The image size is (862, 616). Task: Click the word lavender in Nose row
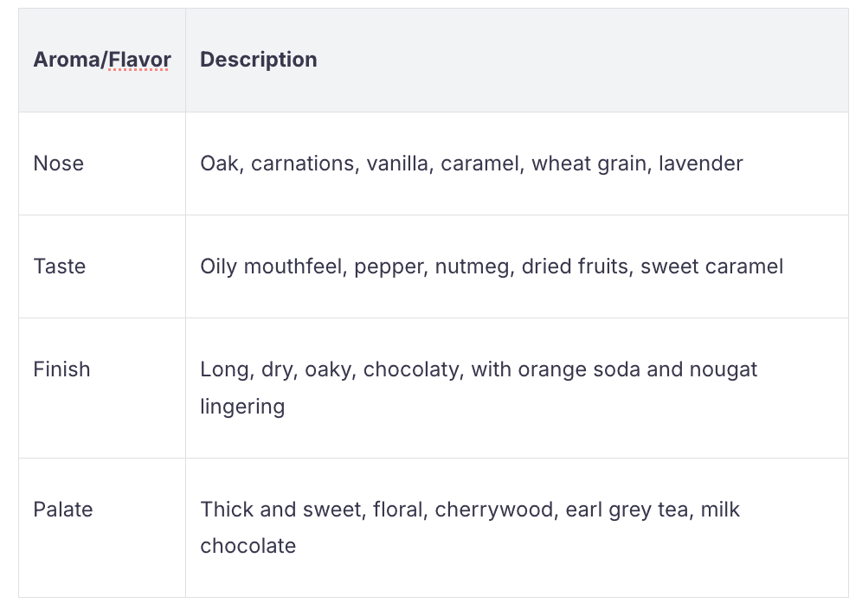pos(700,164)
